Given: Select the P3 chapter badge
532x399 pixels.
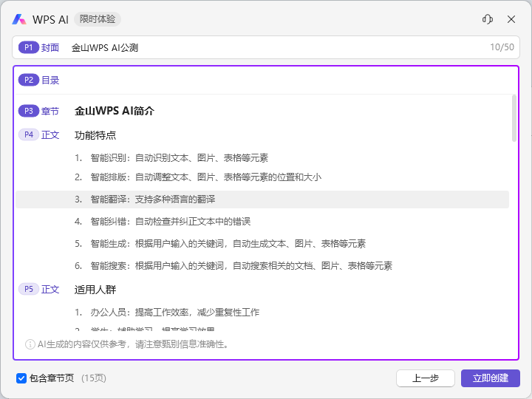Looking at the screenshot, I should 29,111.
